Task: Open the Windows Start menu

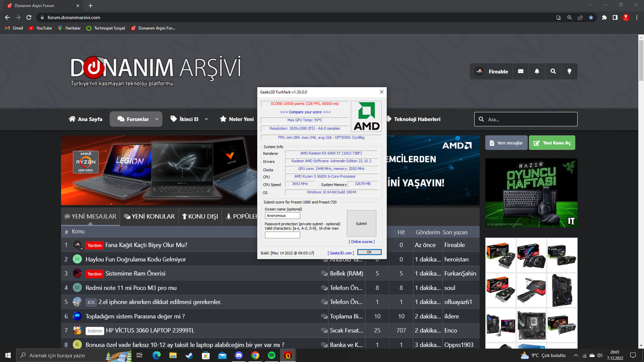Action: pos(8,355)
